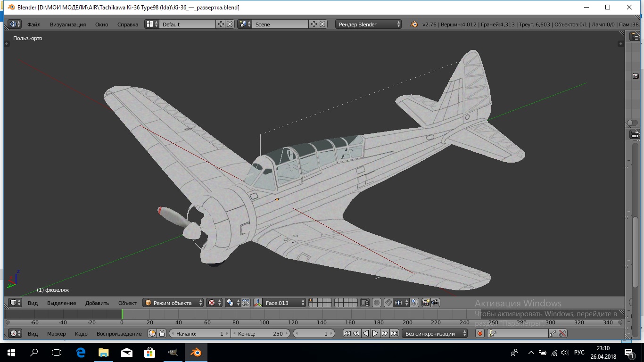Click the delete keyframe icon with red cross
Screen dimensions: 644x362
coord(562,333)
